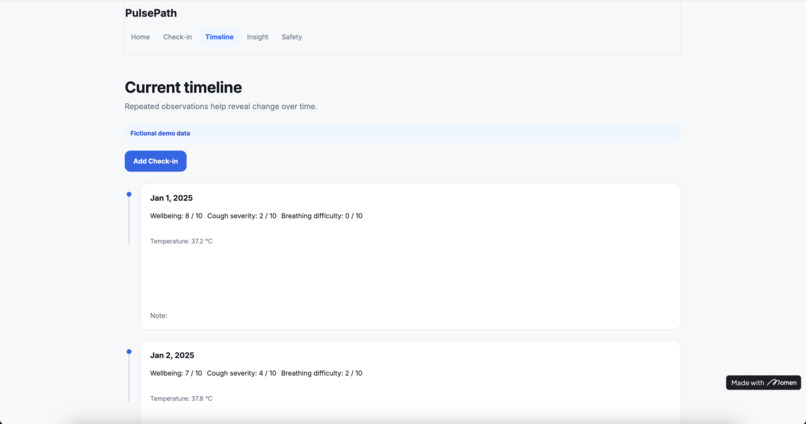Click the Repeated observations subtitle text

click(x=221, y=106)
